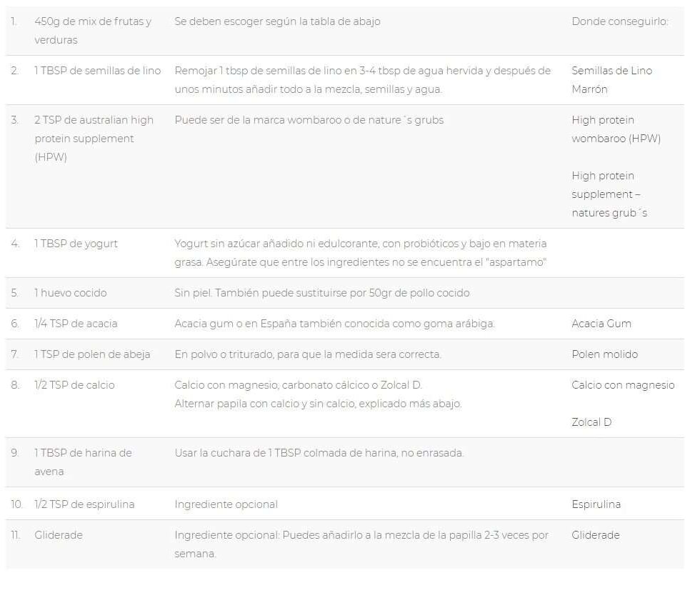Open the Gliderade link in last column
The height and width of the screenshot is (593, 700).
[596, 535]
